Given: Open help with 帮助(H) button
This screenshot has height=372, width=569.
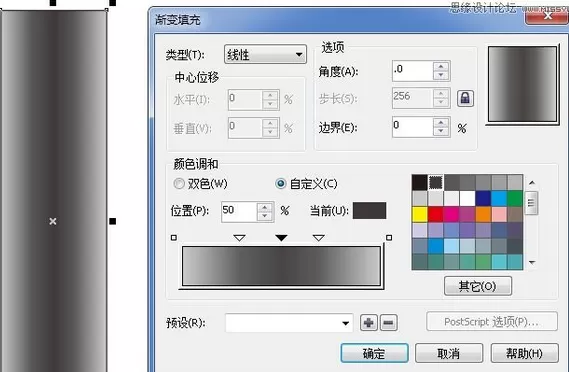Looking at the screenshot, I should coord(525,353).
